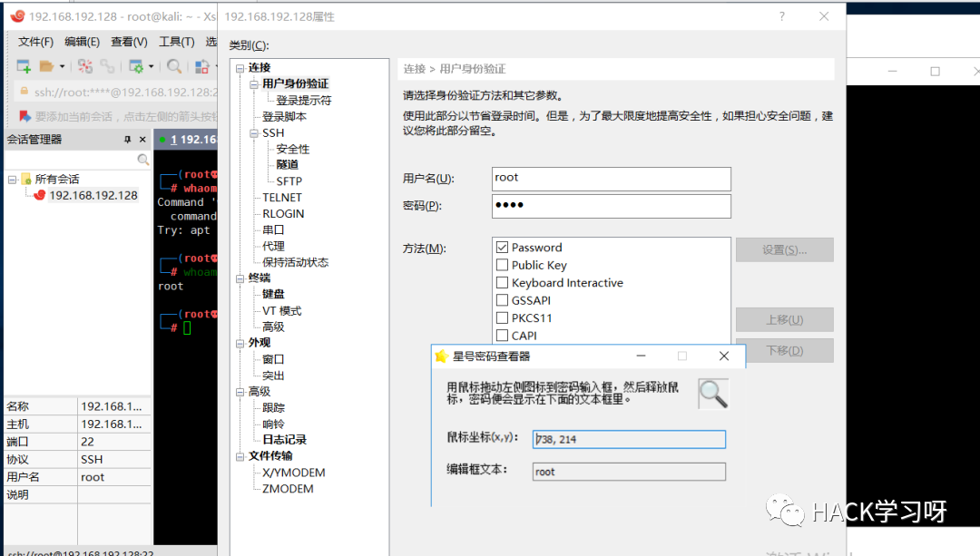Open the 文件(F) menu
This screenshot has height=556, width=980.
pyautogui.click(x=35, y=42)
